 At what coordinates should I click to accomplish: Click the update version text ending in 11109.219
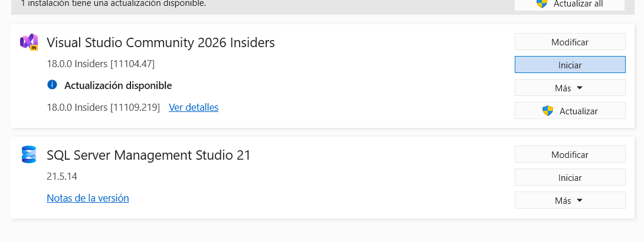click(x=103, y=107)
